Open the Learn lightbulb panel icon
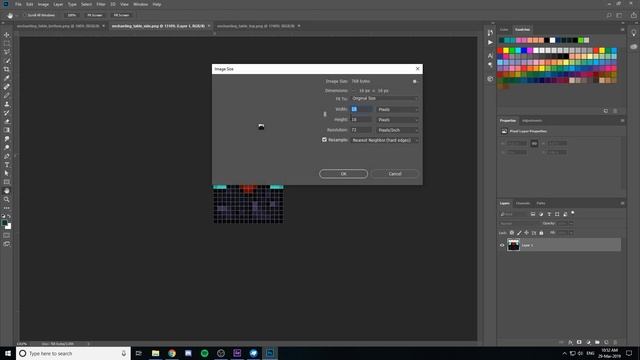Screen dimensions: 640x360 [x=633, y=33]
